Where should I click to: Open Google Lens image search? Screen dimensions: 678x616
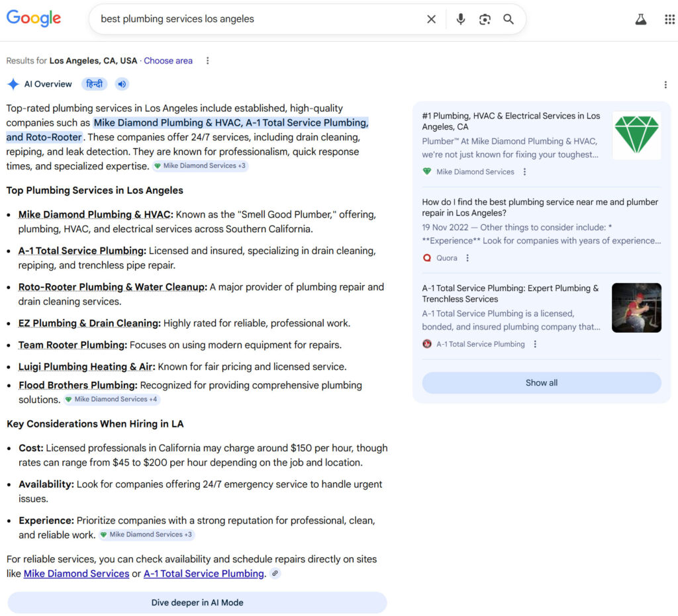(x=485, y=19)
